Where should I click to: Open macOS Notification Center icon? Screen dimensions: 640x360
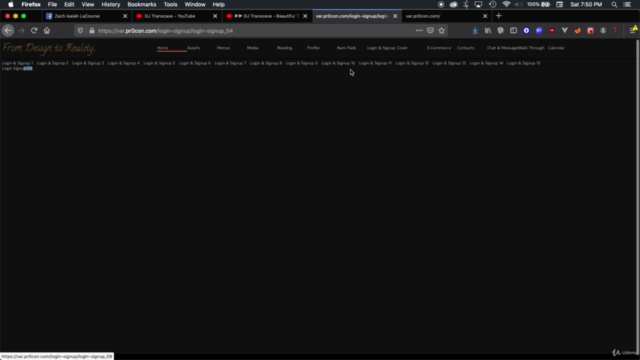click(x=627, y=4)
